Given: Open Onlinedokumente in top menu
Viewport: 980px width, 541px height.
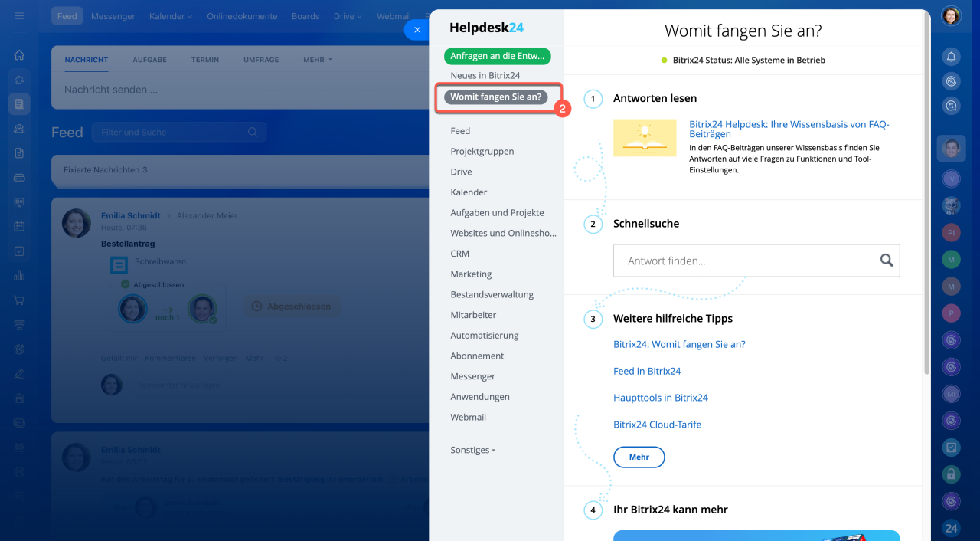Looking at the screenshot, I should point(242,16).
